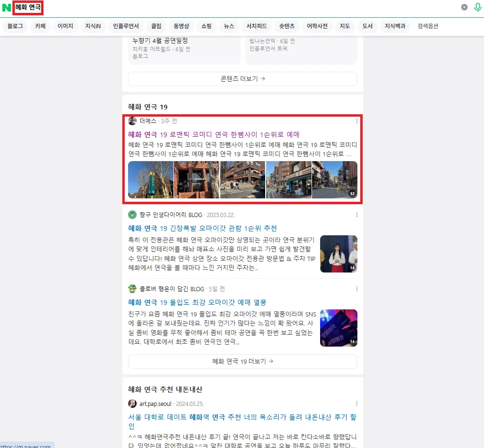Image resolution: width=484 pixels, height=448 pixels.
Task: Select the 인플루언서 tab
Action: [x=126, y=26]
